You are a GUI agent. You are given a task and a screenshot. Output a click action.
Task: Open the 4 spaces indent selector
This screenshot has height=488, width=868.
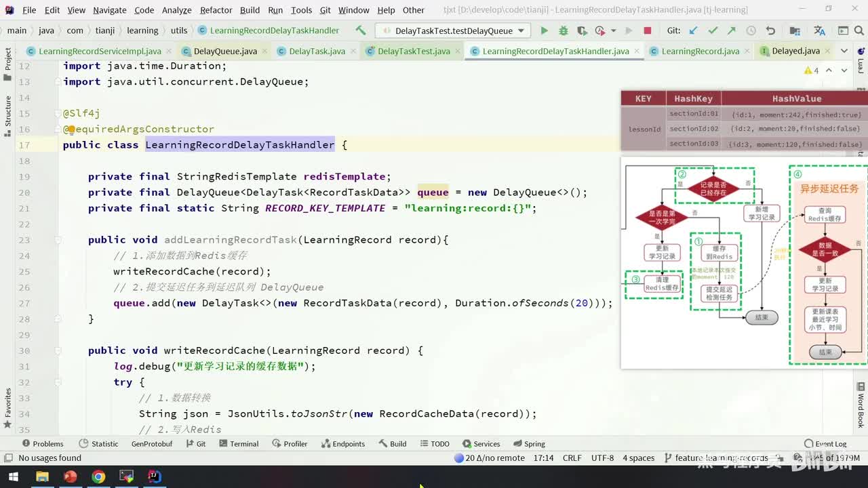pos(639,458)
